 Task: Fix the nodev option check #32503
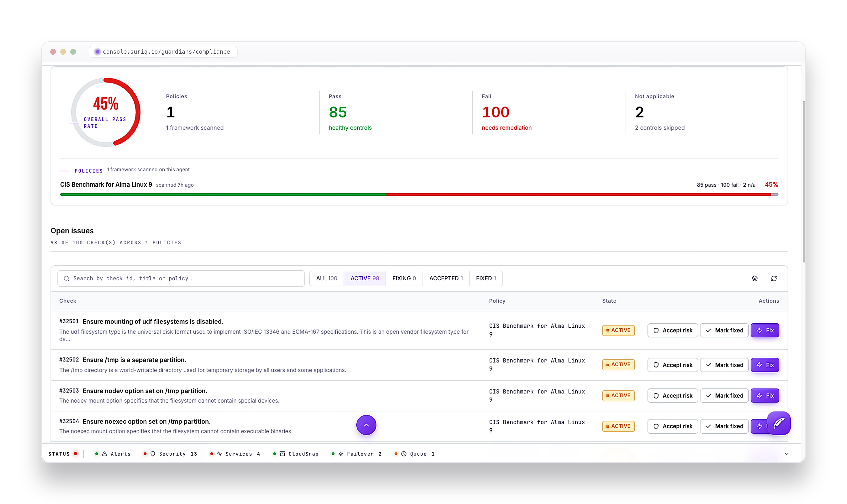pyautogui.click(x=765, y=396)
